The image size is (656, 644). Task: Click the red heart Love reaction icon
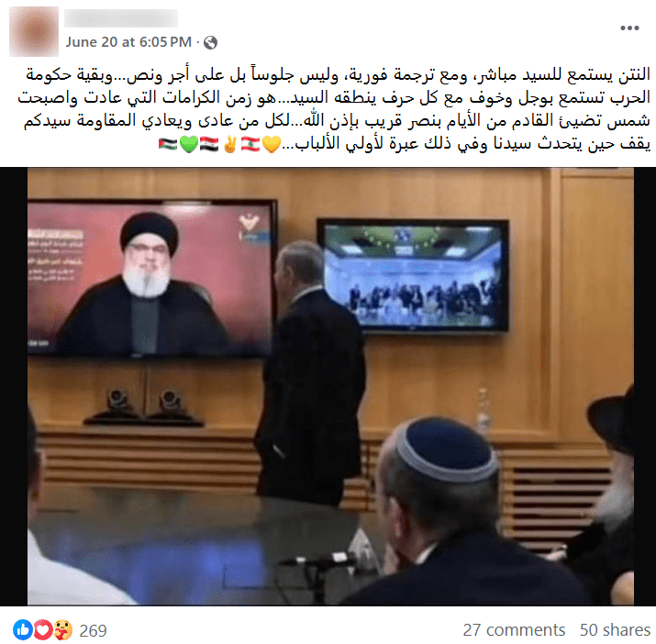click(43, 629)
